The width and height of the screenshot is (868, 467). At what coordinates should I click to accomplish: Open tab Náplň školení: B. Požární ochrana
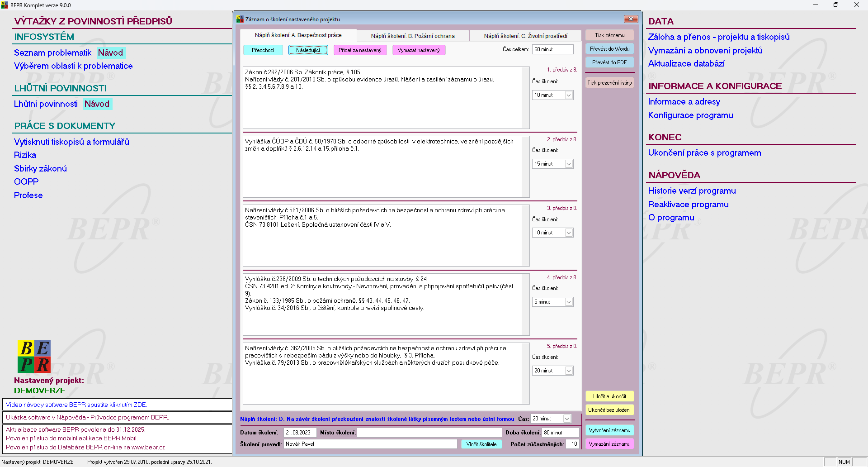tap(413, 36)
